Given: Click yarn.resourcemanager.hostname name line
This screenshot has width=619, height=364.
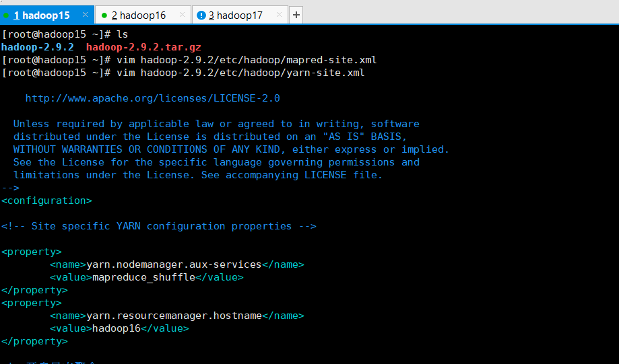Looking at the screenshot, I should point(177,316).
